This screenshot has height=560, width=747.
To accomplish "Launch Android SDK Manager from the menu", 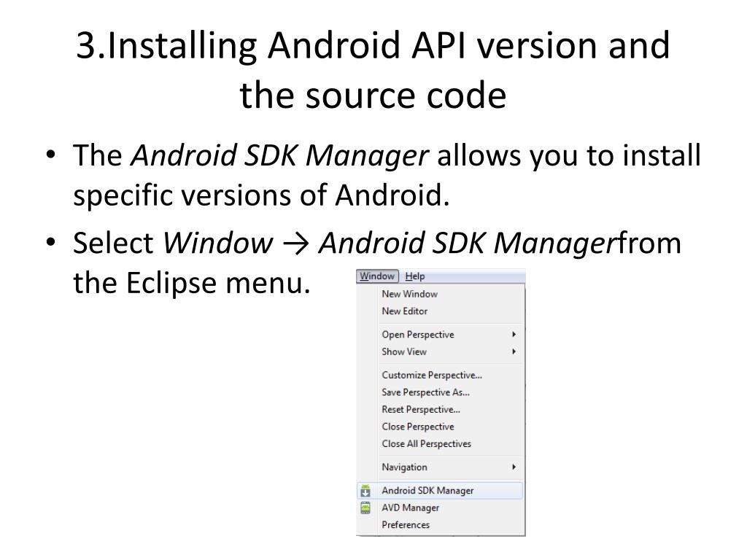I will 440,491.
